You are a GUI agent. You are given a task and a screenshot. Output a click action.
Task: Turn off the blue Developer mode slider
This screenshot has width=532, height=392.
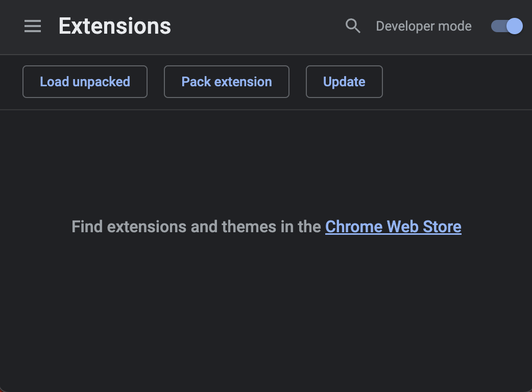point(506,26)
